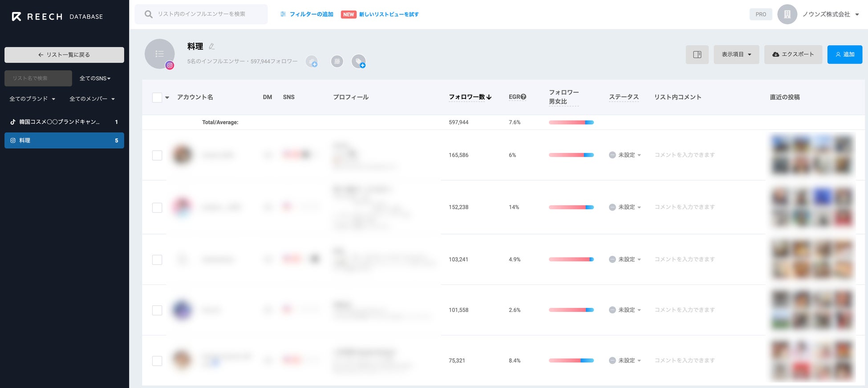
Task: Click the add brand icon next to follower count
Action: pos(312,61)
